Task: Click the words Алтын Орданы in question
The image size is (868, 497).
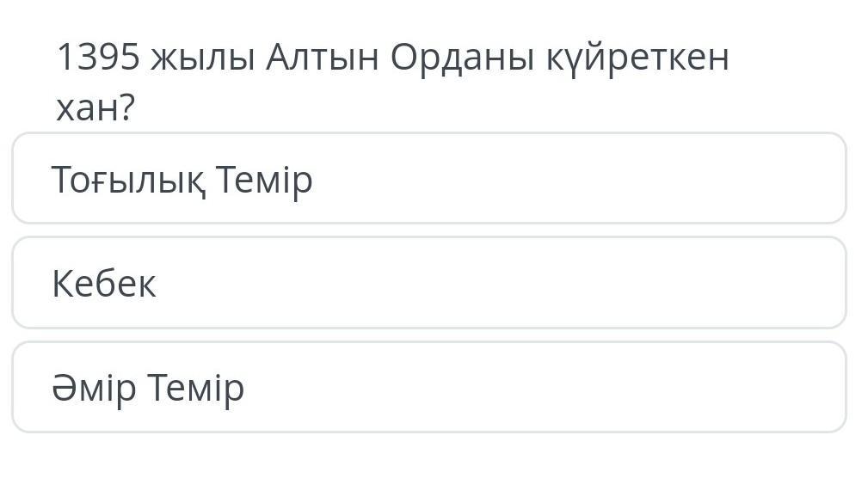Action: (x=400, y=58)
